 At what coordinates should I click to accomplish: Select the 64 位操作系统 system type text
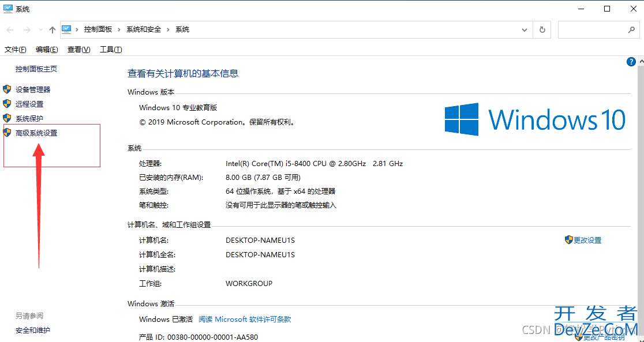click(x=280, y=191)
